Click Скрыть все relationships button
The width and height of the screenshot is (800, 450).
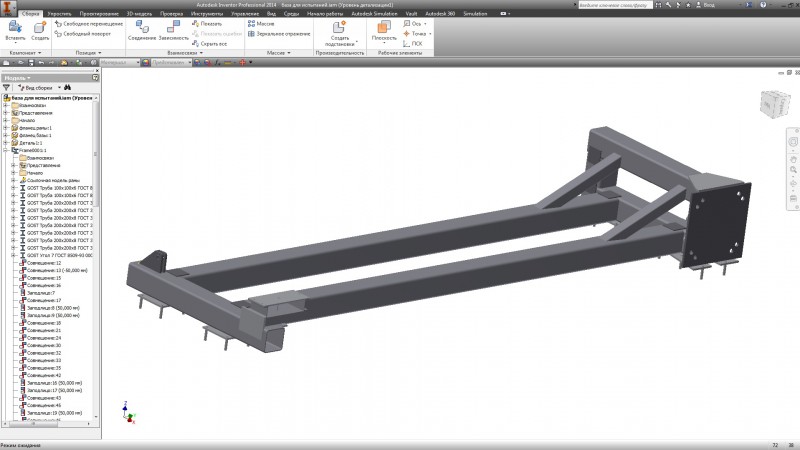pos(209,44)
